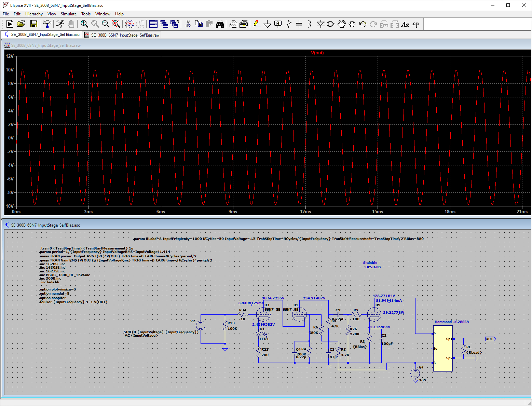Open the Control Panel hammer icon
Viewport: 532px width, 406px height.
tap(47, 24)
